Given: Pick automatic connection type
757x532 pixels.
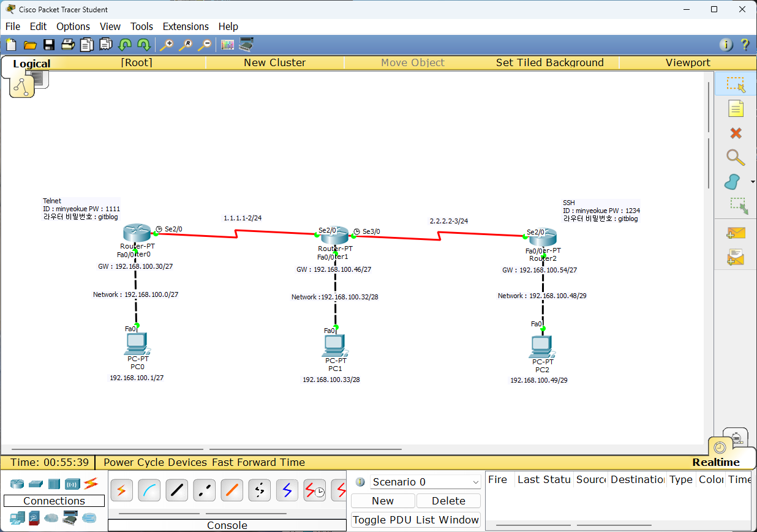Looking at the screenshot, I should tap(122, 490).
